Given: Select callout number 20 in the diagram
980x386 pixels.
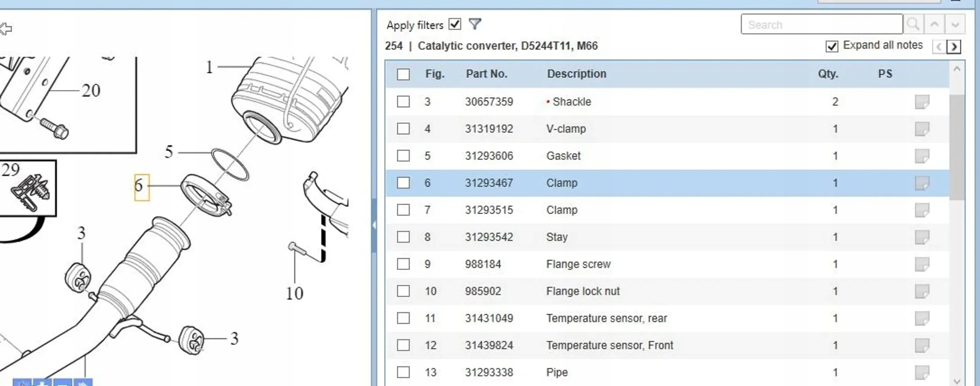Looking at the screenshot, I should point(91,91).
